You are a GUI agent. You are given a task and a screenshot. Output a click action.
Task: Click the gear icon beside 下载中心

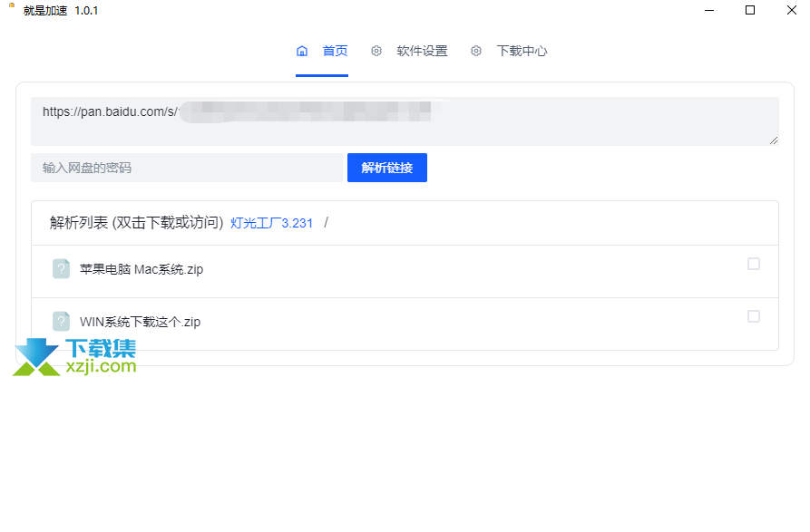(476, 51)
